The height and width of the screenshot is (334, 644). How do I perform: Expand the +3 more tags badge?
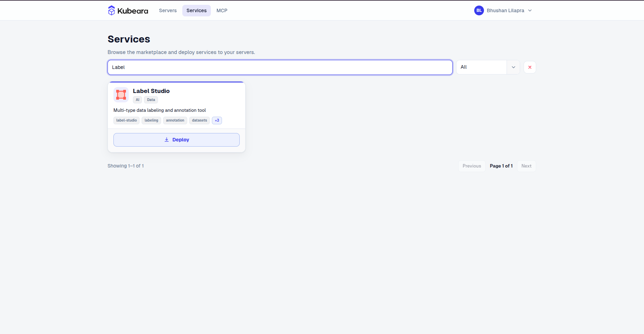[x=217, y=121]
